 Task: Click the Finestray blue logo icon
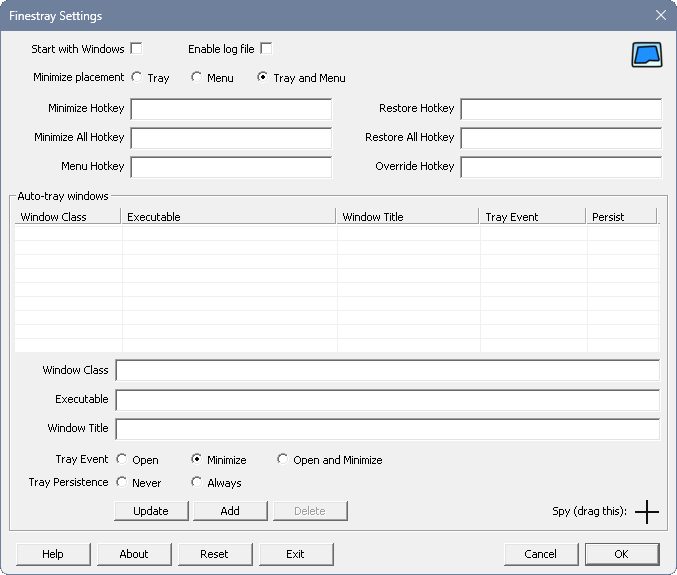coord(647,55)
